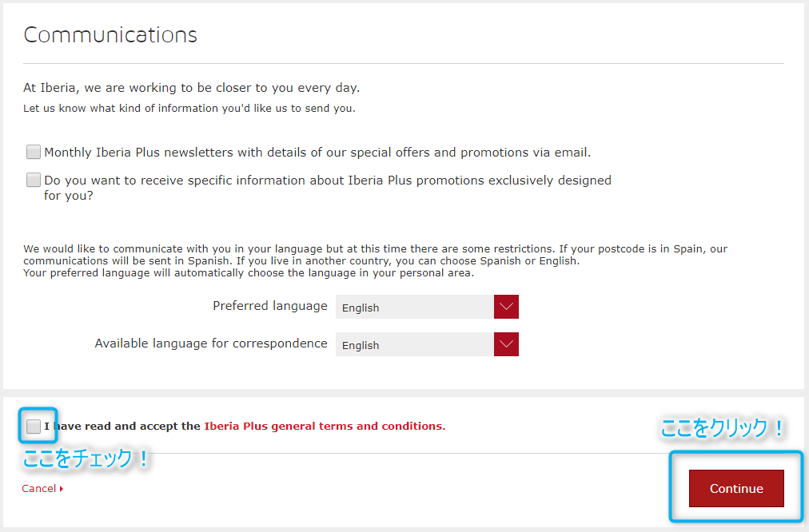Click the Communications heading
The image size is (809, 532).
(x=110, y=35)
